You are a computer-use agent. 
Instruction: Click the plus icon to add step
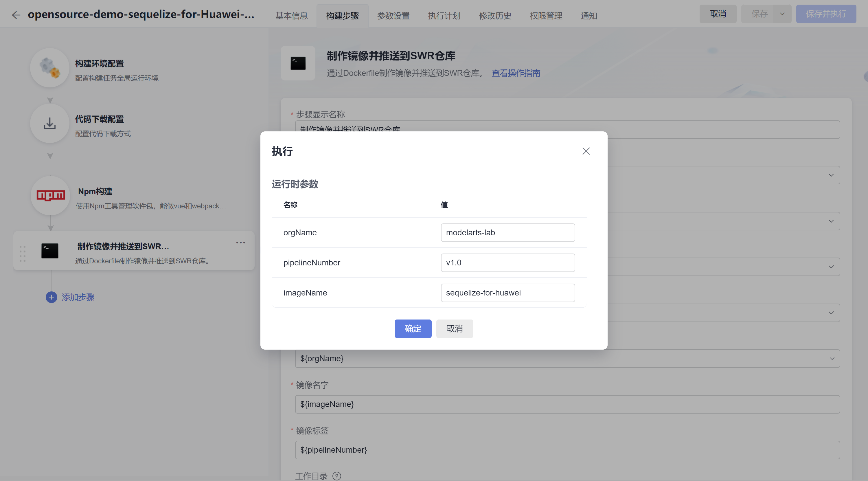51,297
